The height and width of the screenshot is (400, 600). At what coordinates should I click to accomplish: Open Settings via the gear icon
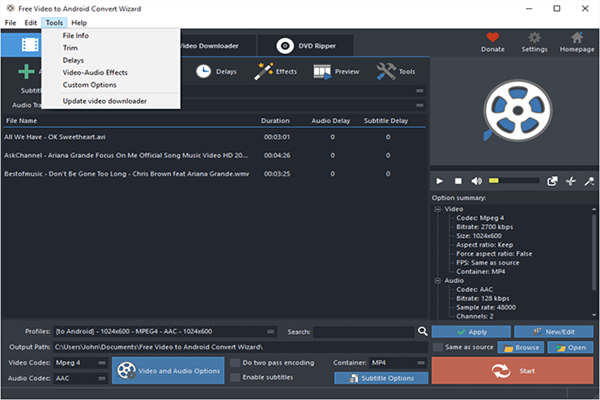coord(534,36)
